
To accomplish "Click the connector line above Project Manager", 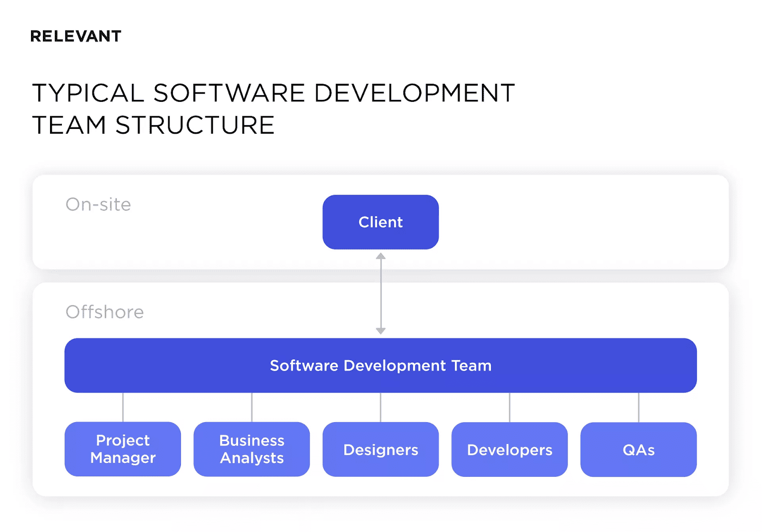I will [x=122, y=408].
